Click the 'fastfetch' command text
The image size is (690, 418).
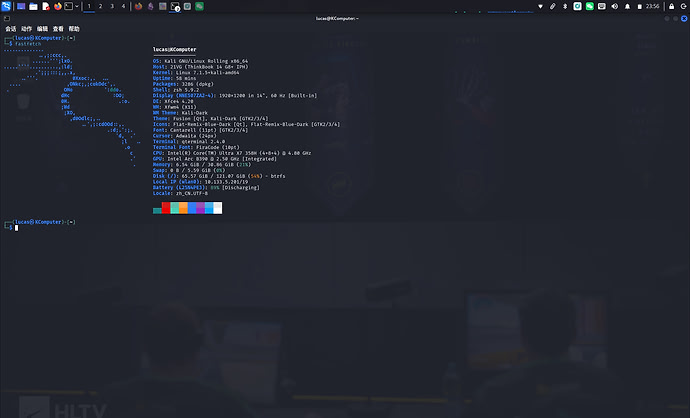pos(28,44)
